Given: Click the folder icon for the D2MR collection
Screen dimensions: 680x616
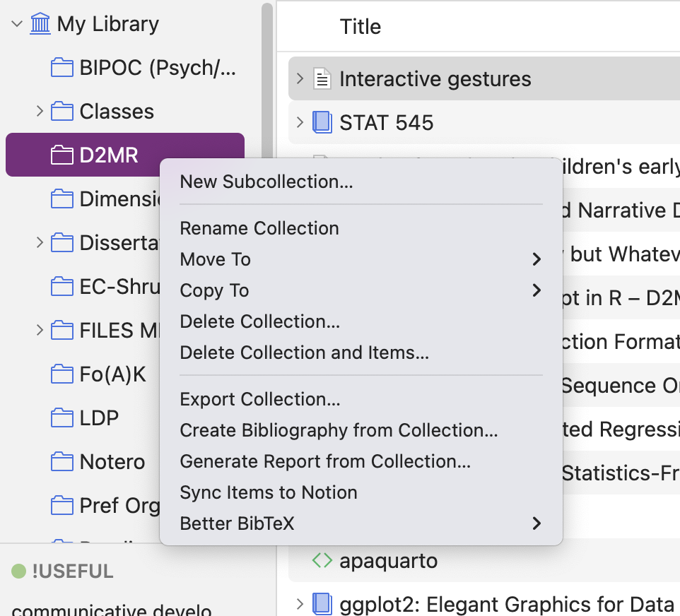Looking at the screenshot, I should tap(61, 154).
